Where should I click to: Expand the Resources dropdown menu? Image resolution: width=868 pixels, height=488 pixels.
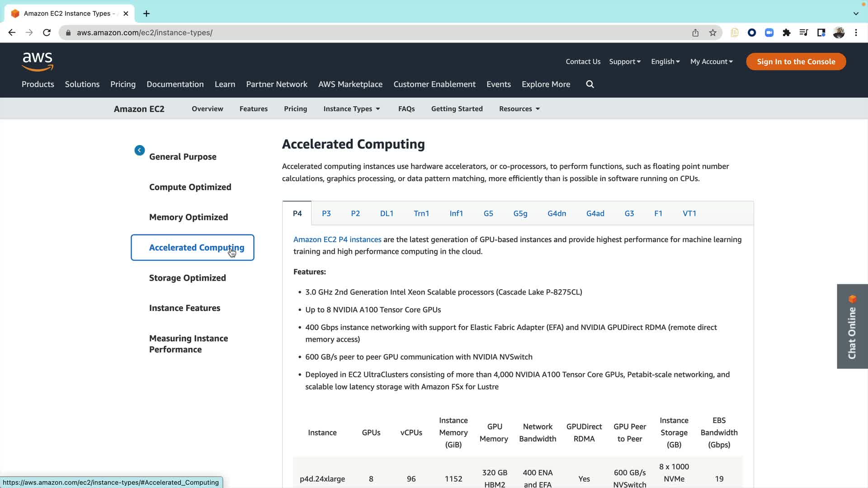[x=519, y=109]
